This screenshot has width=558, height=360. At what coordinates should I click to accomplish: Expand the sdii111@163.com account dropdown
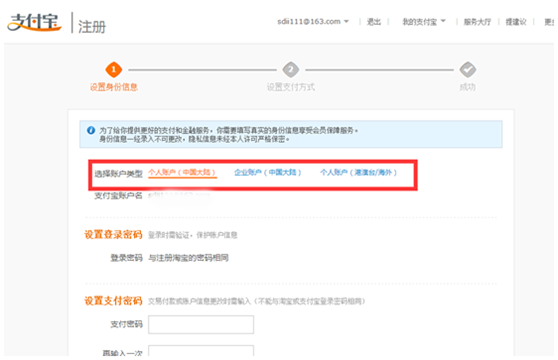tap(313, 22)
